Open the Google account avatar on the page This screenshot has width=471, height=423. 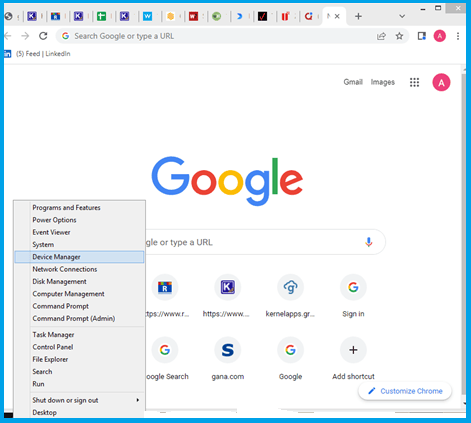[x=441, y=82]
